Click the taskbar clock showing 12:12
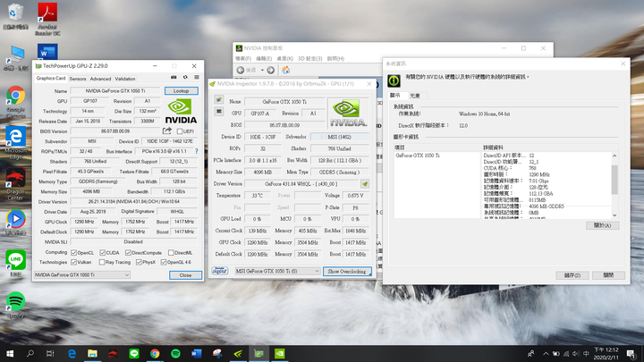 606,353
